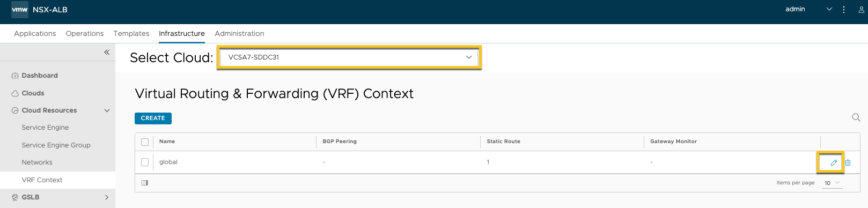Open Dashboard link in sidebar
Screen dimensions: 868x208
coord(40,76)
